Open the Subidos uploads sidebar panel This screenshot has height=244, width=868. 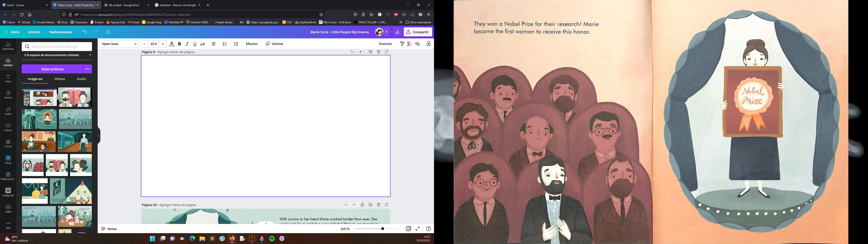pyautogui.click(x=8, y=62)
